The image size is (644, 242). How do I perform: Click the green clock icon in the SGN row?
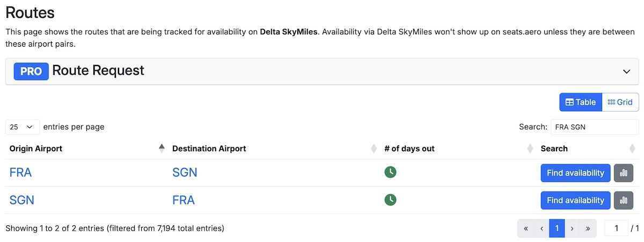[390, 200]
